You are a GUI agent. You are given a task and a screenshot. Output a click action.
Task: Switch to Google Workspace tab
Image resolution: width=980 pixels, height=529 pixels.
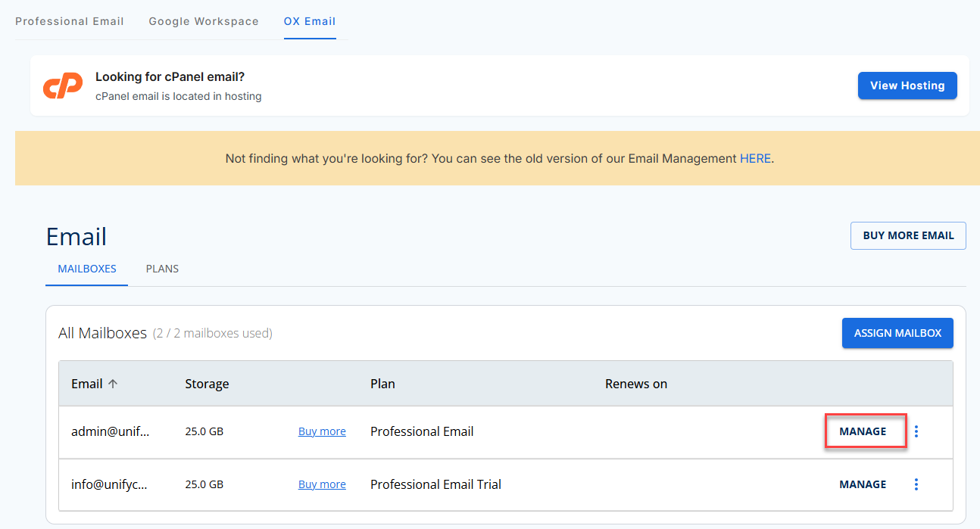204,21
